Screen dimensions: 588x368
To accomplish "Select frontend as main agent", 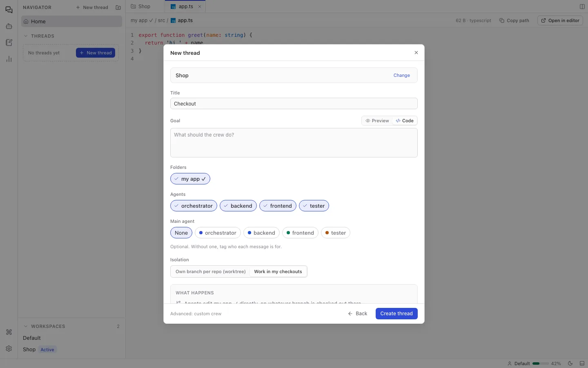I will click(300, 233).
